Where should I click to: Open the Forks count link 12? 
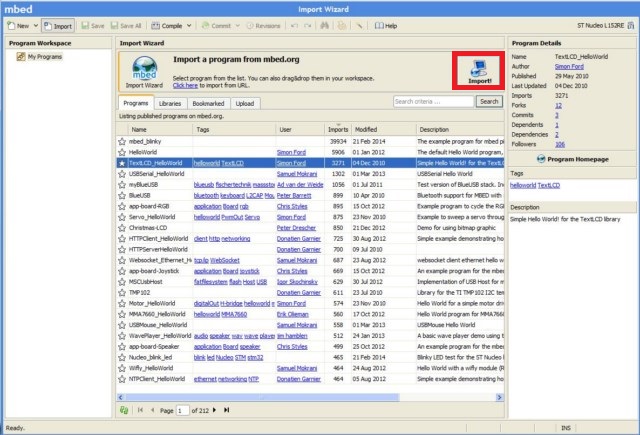(x=558, y=105)
